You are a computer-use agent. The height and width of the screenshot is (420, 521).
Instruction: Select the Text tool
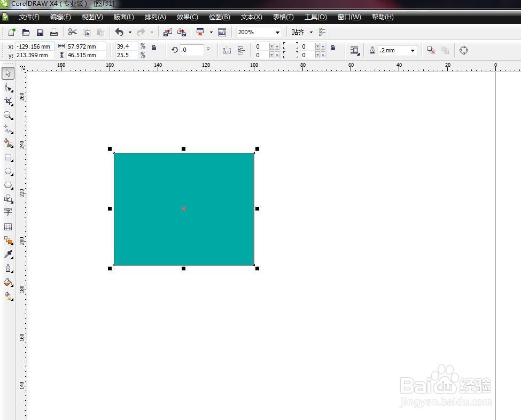(x=8, y=212)
